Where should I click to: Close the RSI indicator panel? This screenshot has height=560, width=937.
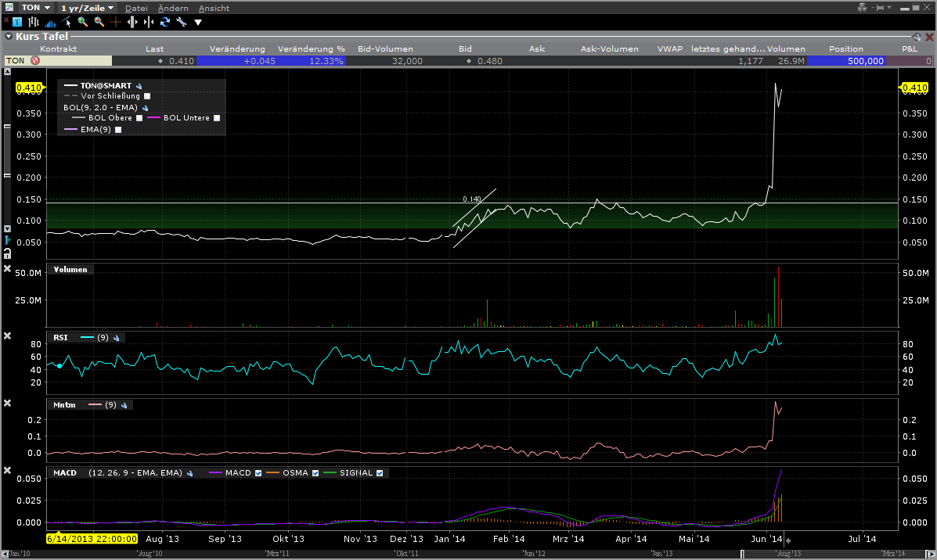click(x=8, y=336)
